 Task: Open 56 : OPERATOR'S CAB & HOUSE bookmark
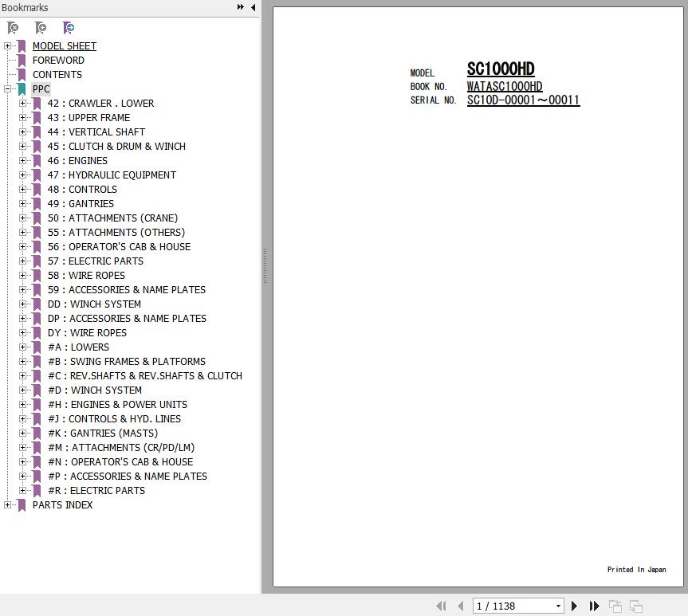point(120,246)
